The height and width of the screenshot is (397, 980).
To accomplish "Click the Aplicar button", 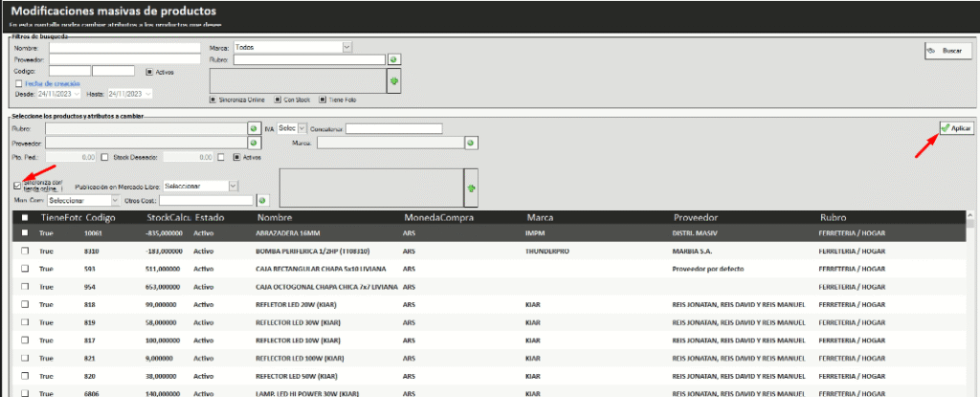I will pos(956,128).
